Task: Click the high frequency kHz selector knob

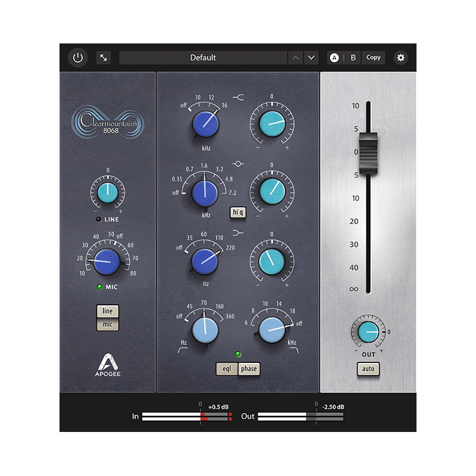Action: tap(205, 124)
